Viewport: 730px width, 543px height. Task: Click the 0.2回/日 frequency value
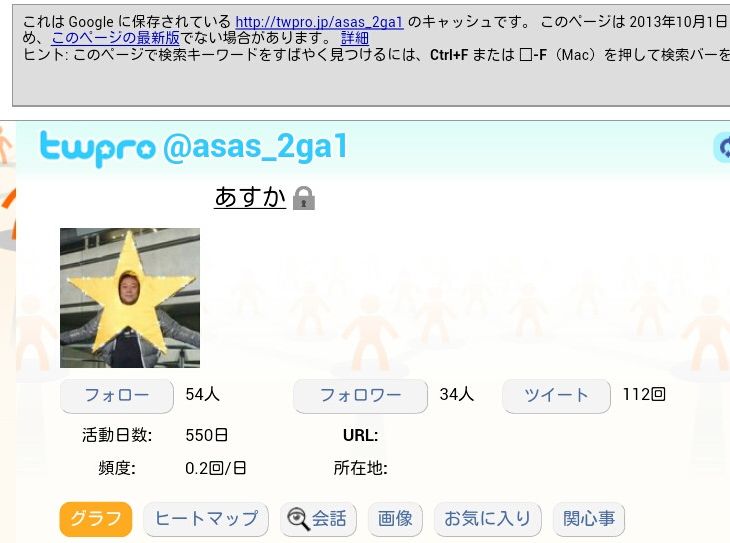point(216,468)
